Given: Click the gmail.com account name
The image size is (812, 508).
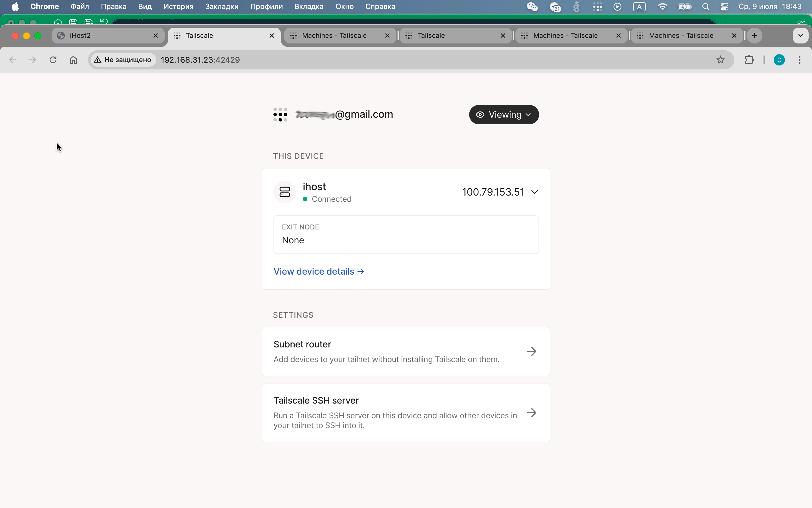Looking at the screenshot, I should tap(344, 114).
